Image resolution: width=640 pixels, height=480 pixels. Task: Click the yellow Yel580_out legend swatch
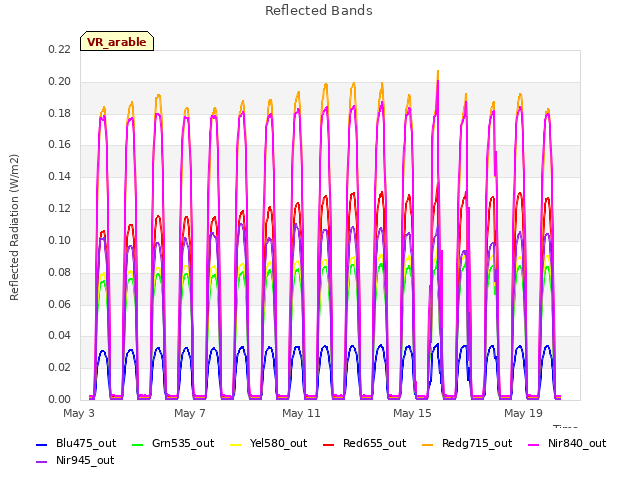(x=236, y=444)
